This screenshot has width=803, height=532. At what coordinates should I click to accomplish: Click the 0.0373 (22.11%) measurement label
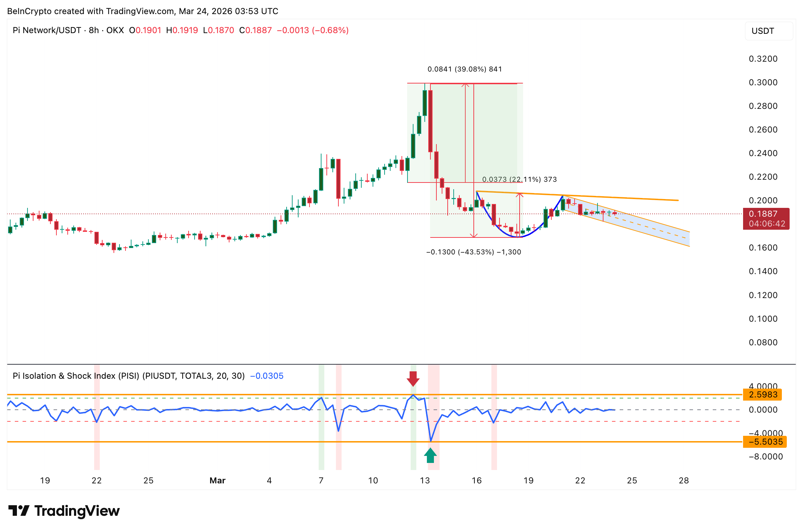519,179
